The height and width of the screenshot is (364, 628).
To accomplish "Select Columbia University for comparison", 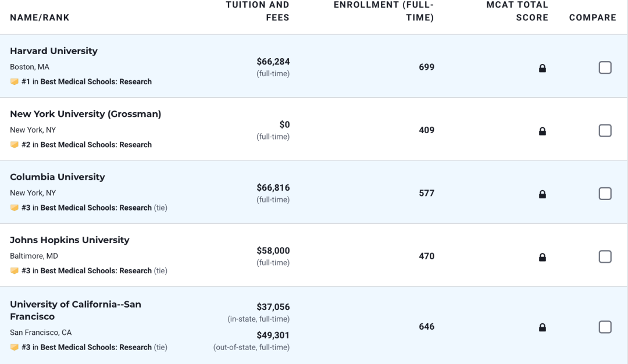I will [605, 194].
